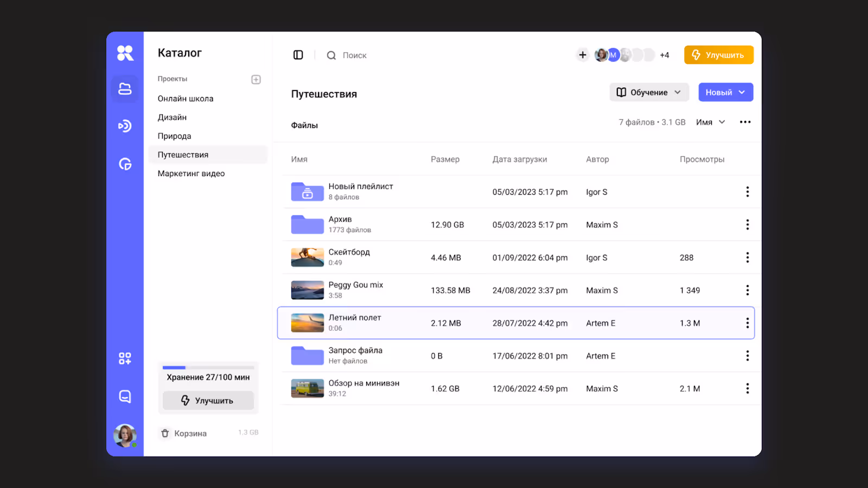Screen dimensions: 868x488
Task: Select the Маркетинг видео project
Action: [191, 174]
